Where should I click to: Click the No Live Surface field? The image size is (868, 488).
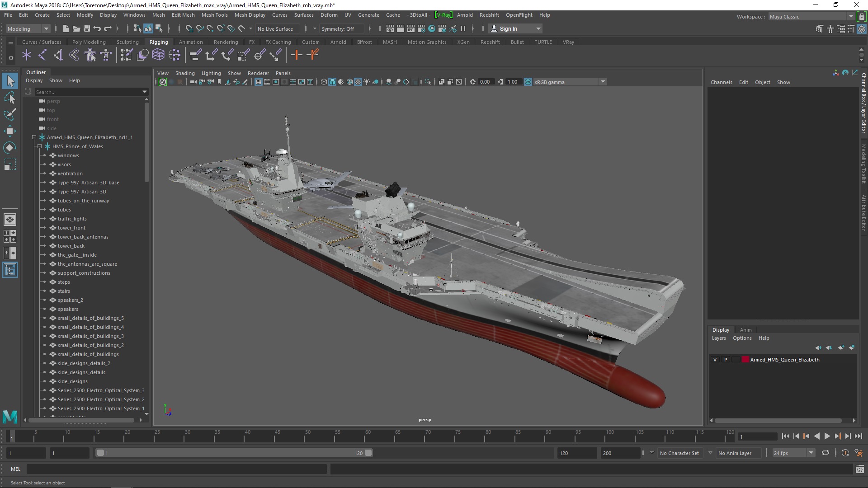click(278, 28)
